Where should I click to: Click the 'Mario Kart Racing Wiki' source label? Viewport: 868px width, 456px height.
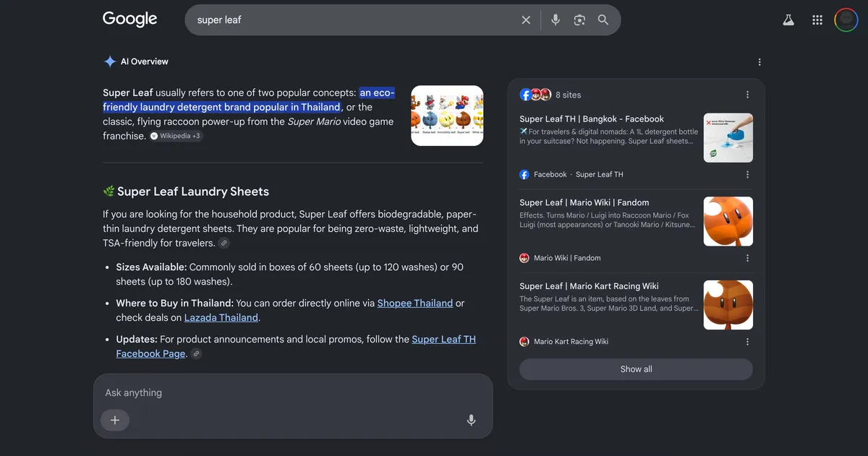click(x=571, y=342)
